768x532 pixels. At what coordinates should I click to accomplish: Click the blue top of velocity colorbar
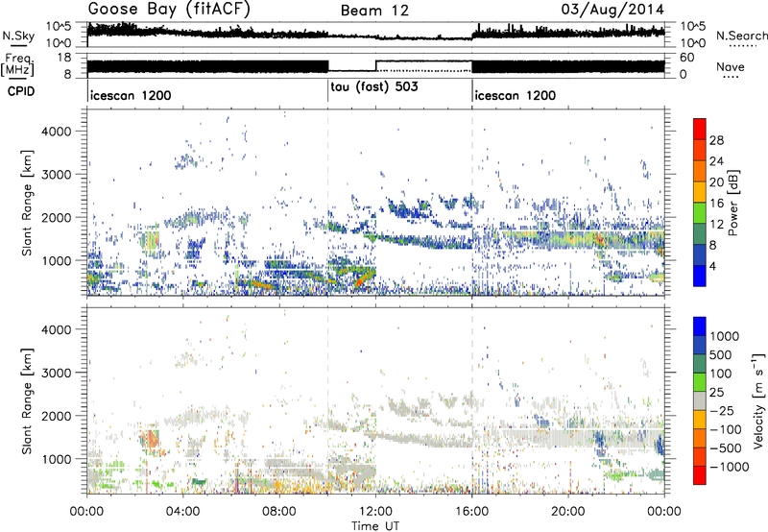[700, 326]
